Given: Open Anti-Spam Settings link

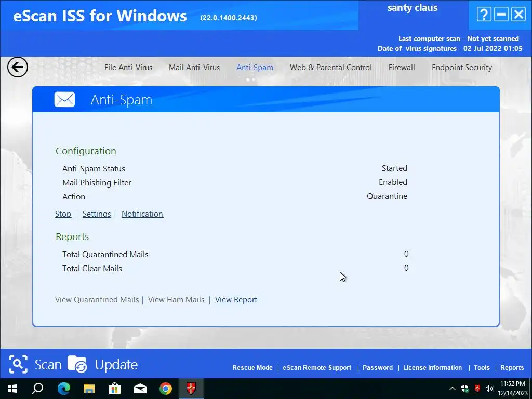Looking at the screenshot, I should [97, 214].
